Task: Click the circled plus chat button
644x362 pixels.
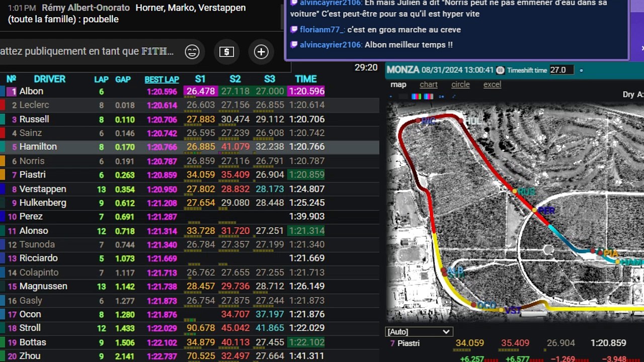Action: (261, 52)
